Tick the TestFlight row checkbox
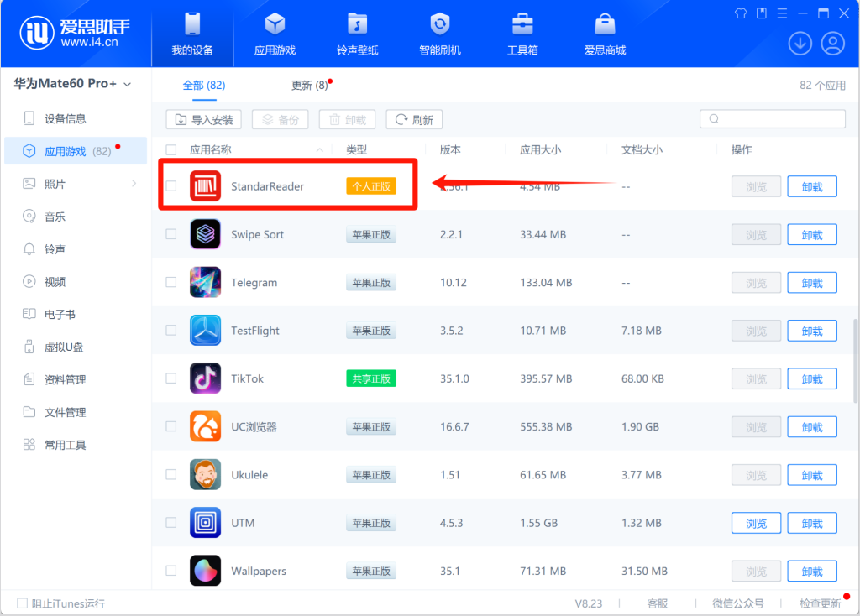This screenshot has width=860, height=616. coord(171,330)
